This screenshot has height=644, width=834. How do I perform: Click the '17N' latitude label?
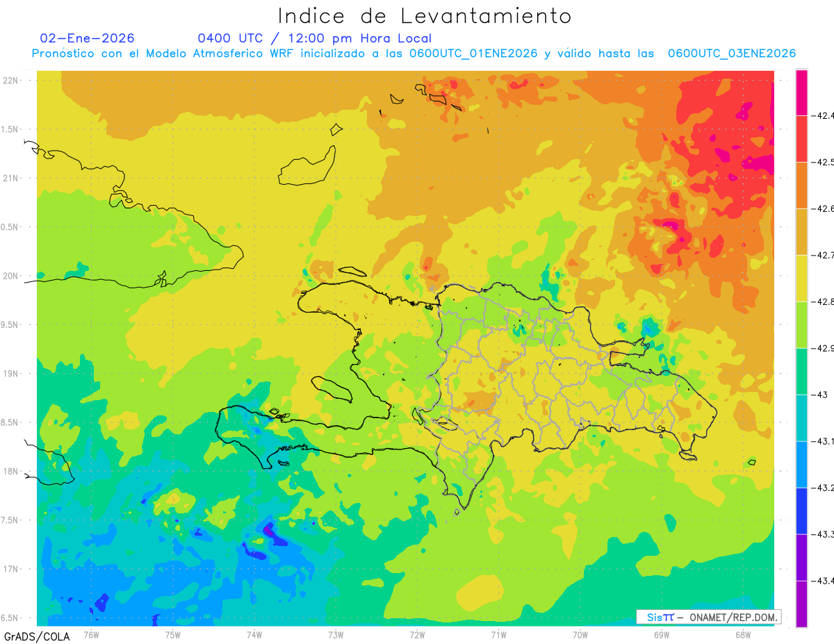pos(11,569)
